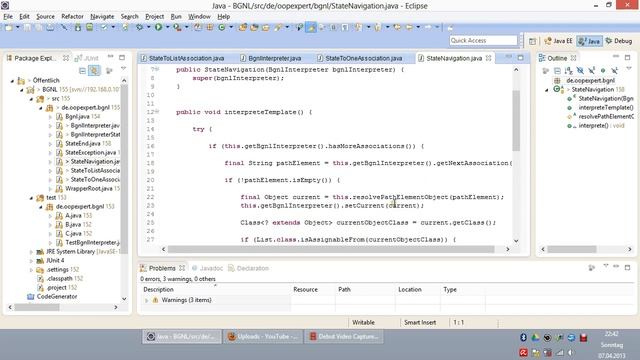Click the Quick Access search field

pos(483,40)
